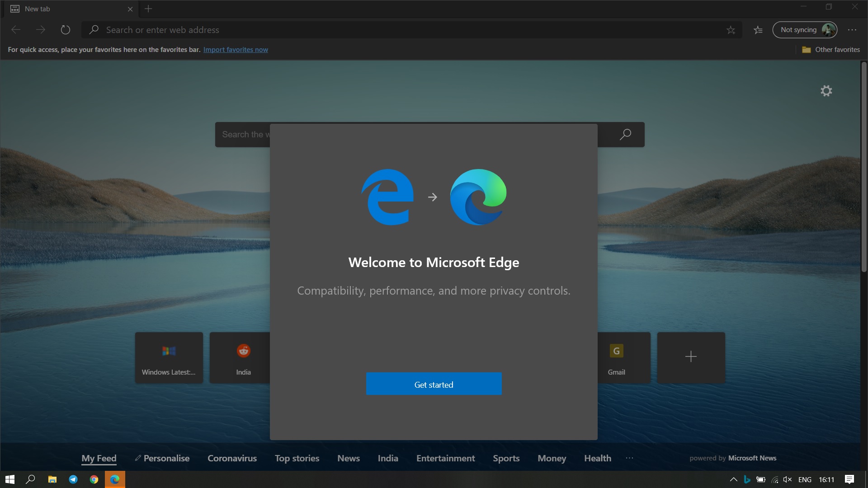Click the Personalise section in news bar

(161, 458)
